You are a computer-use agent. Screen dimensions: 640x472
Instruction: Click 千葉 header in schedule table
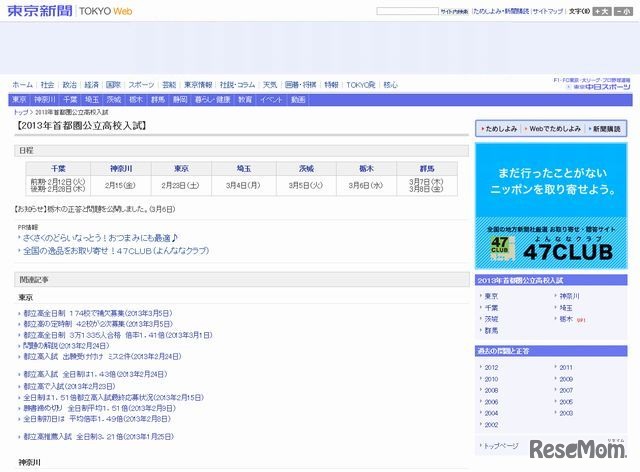point(58,168)
